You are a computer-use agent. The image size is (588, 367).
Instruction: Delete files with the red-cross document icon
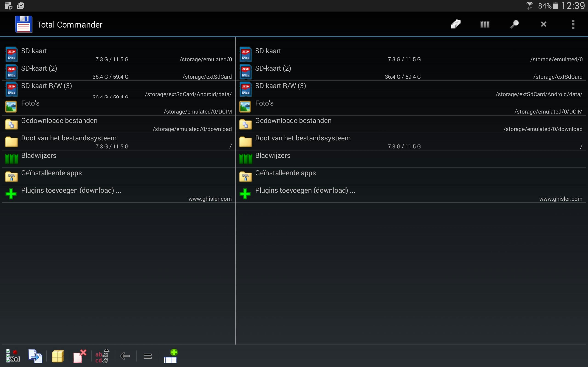point(79,356)
